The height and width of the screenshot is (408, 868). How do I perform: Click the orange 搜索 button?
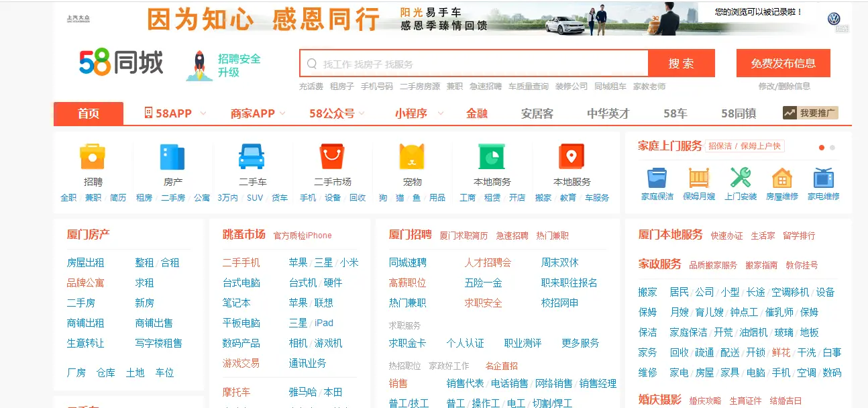[682, 64]
